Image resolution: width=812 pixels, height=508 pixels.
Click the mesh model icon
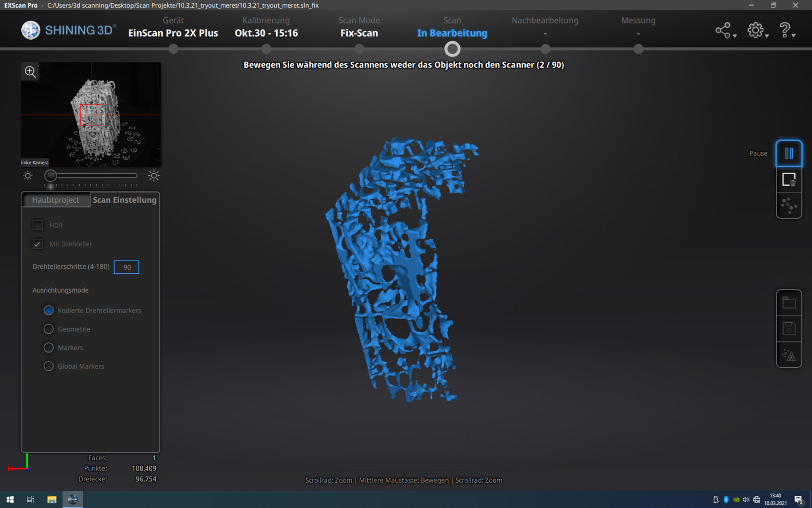[789, 355]
